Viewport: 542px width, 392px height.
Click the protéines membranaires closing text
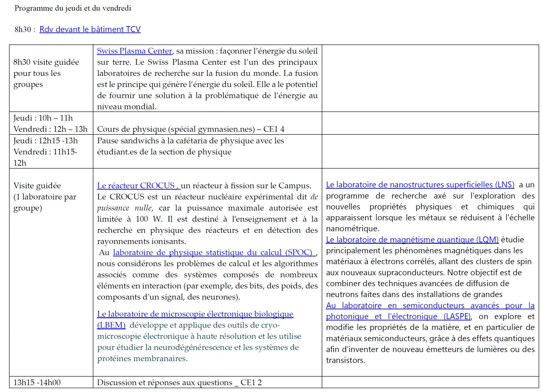(x=142, y=359)
